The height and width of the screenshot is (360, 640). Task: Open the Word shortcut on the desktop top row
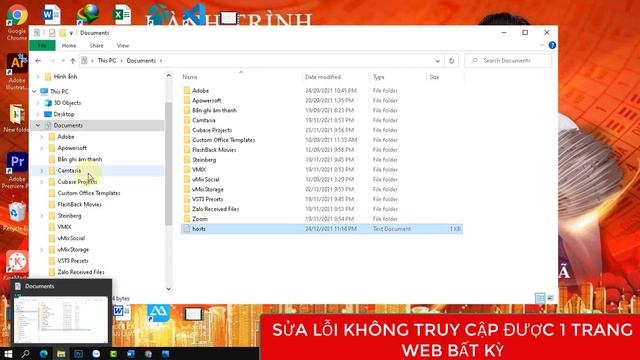point(51,15)
